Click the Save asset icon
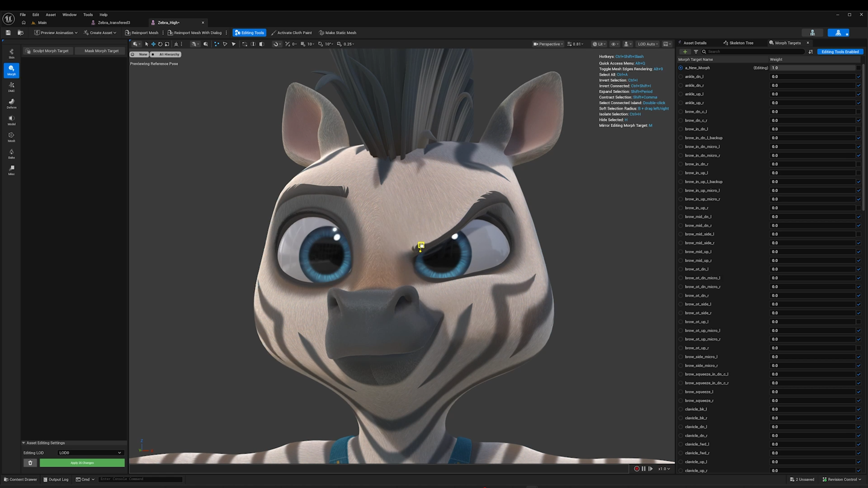The height and width of the screenshot is (488, 868). coord(8,33)
